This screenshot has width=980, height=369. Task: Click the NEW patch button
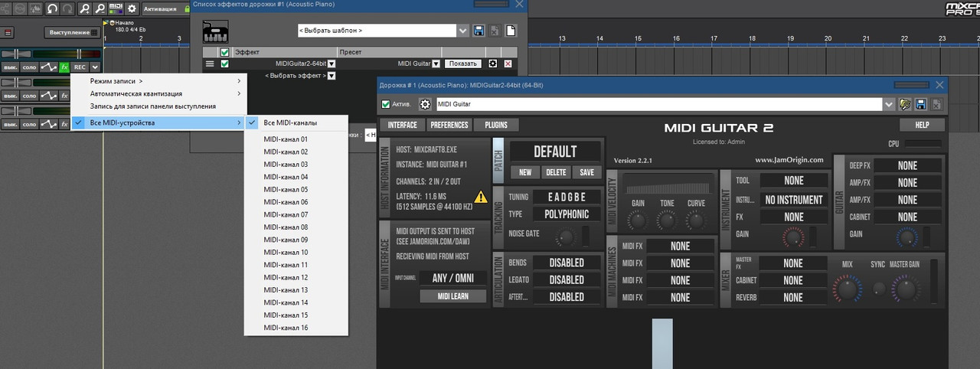tap(524, 173)
